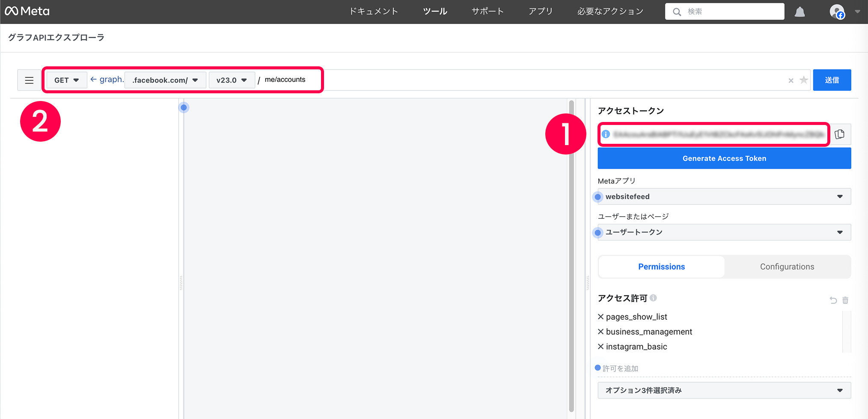Expand the v23.0 API version dropdown
The width and height of the screenshot is (868, 419).
click(x=232, y=80)
